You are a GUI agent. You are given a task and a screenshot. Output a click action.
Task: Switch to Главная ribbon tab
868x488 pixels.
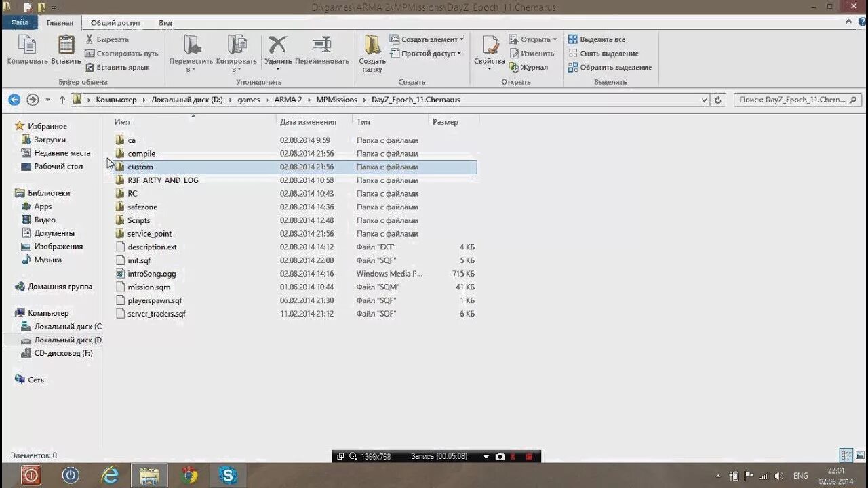tap(60, 22)
